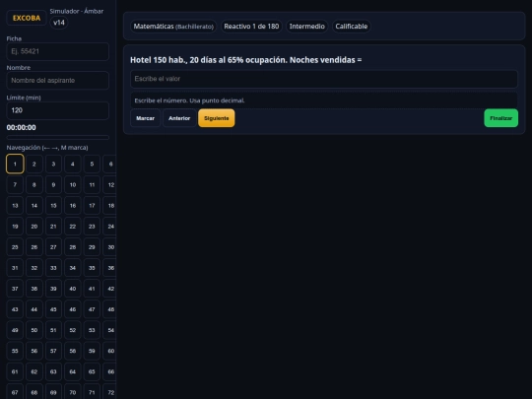Image resolution: width=532 pixels, height=399 pixels.
Task: Select question 5 in navigation
Action: (x=92, y=164)
